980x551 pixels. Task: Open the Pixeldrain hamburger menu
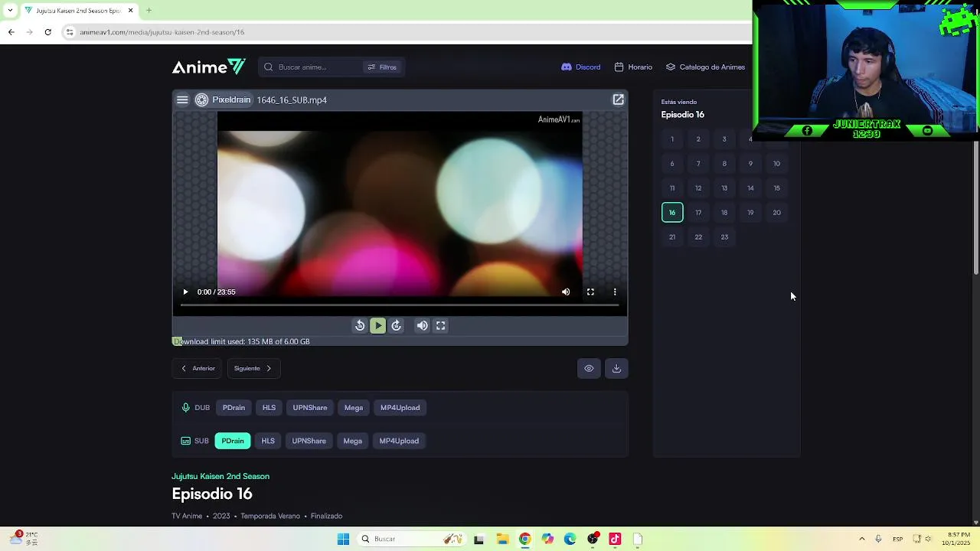pyautogui.click(x=182, y=99)
